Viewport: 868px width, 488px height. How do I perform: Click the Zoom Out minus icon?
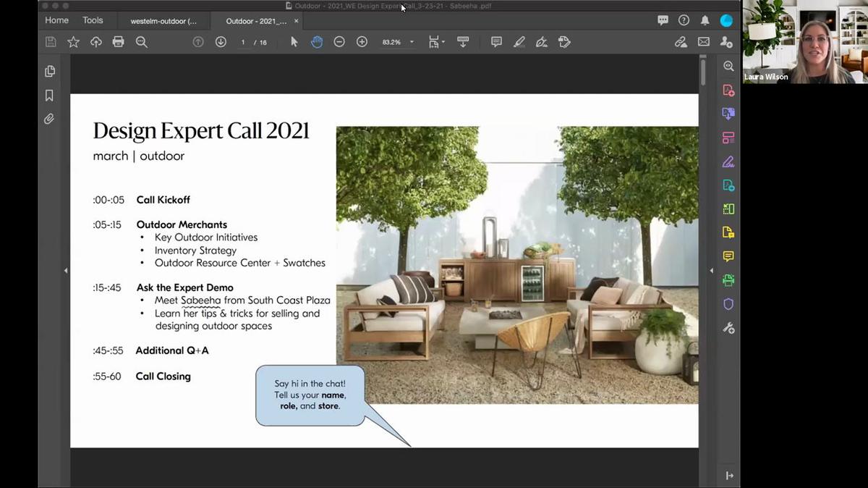339,42
